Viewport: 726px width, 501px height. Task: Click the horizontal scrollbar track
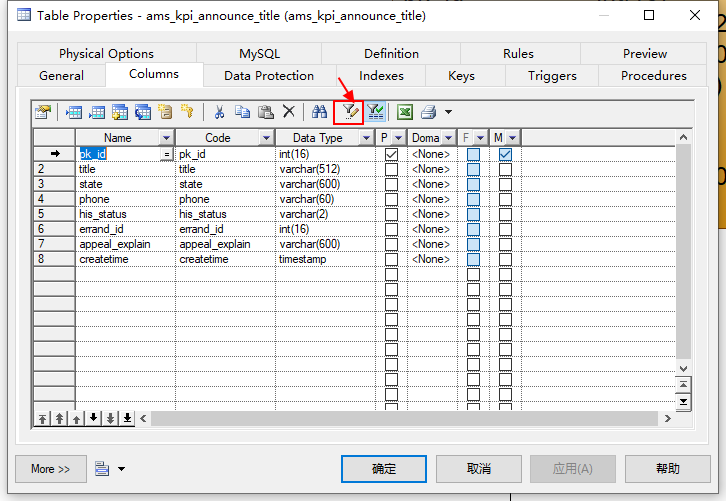click(x=404, y=419)
